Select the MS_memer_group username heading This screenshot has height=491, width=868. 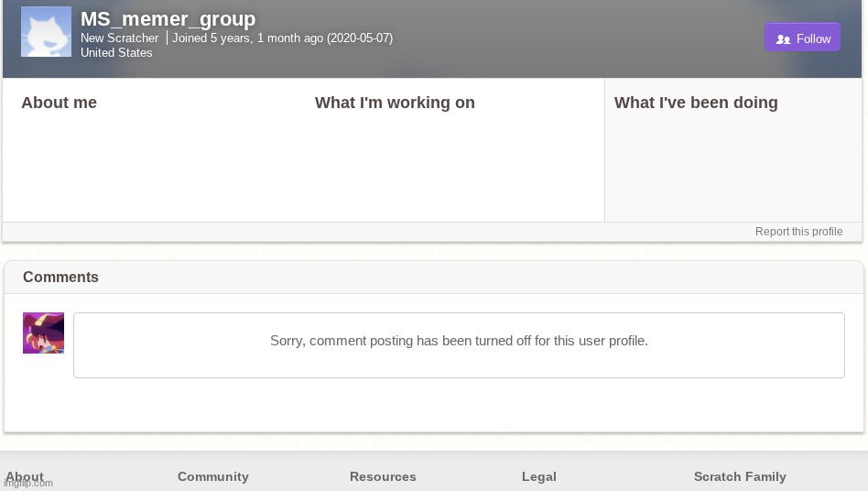click(x=168, y=19)
